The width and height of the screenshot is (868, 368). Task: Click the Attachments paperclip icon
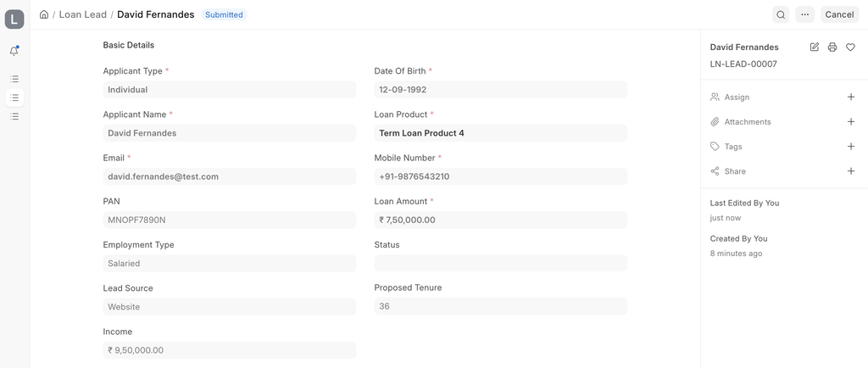tap(715, 122)
